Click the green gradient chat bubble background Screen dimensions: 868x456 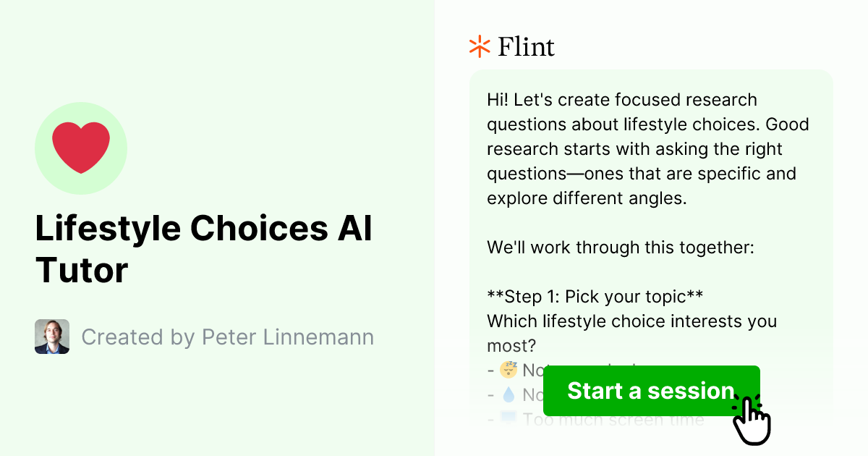[650, 217]
